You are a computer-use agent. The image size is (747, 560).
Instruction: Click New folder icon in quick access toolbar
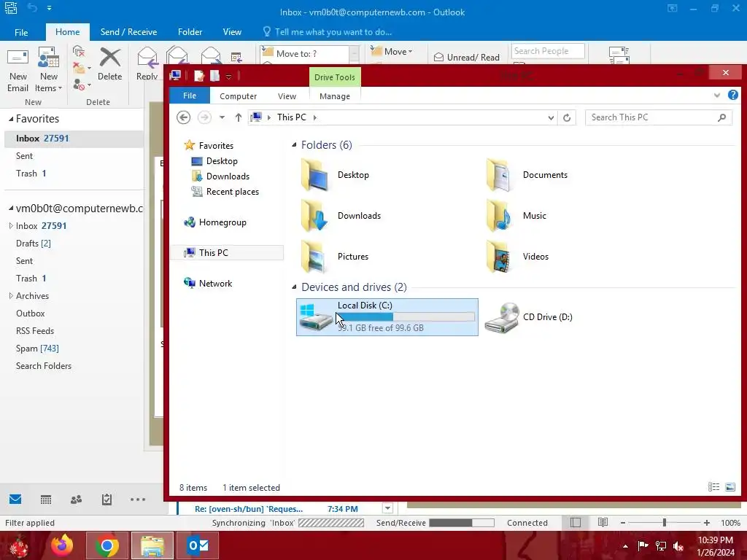tap(215, 76)
